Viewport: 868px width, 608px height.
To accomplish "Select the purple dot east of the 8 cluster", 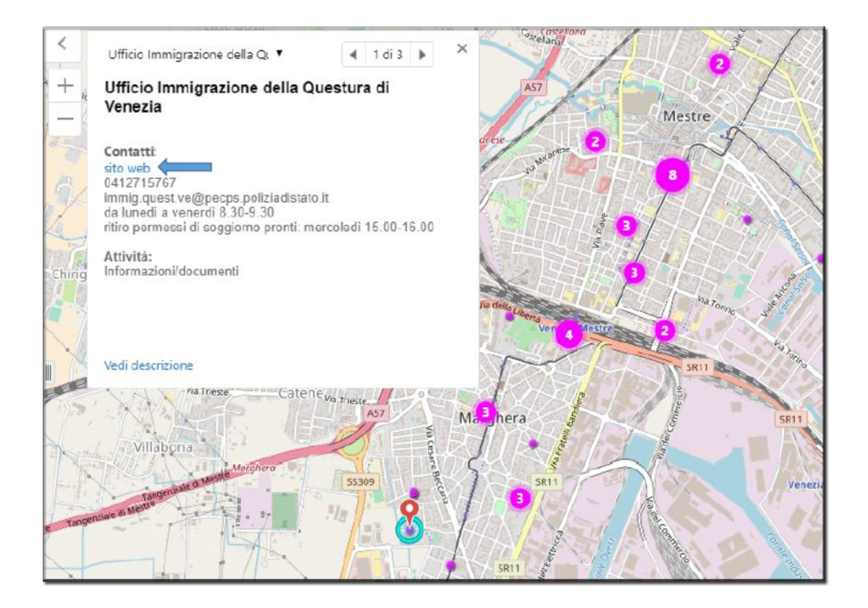I will pyautogui.click(x=748, y=220).
